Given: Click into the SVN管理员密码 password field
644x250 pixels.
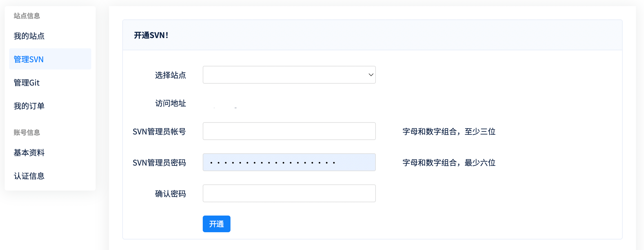Looking at the screenshot, I should click(289, 162).
